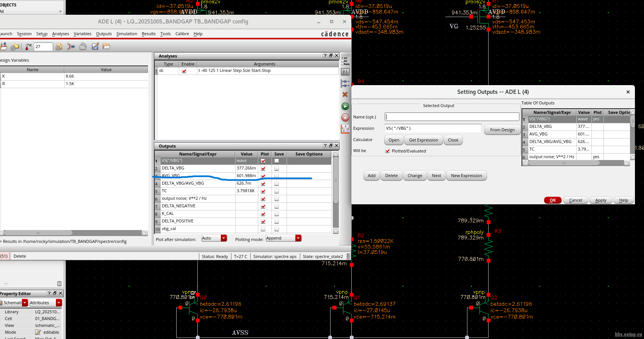This screenshot has height=339, width=644.
Task: Stop the simulation with red stop icon
Action: 345,117
